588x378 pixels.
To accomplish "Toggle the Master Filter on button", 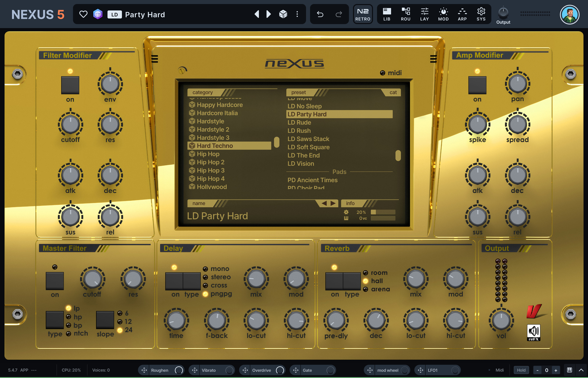I will [x=55, y=281].
